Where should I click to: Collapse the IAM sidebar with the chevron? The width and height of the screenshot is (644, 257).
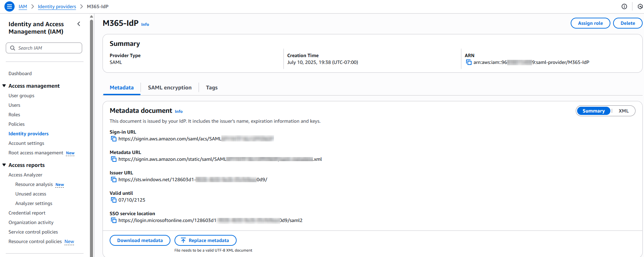79,24
